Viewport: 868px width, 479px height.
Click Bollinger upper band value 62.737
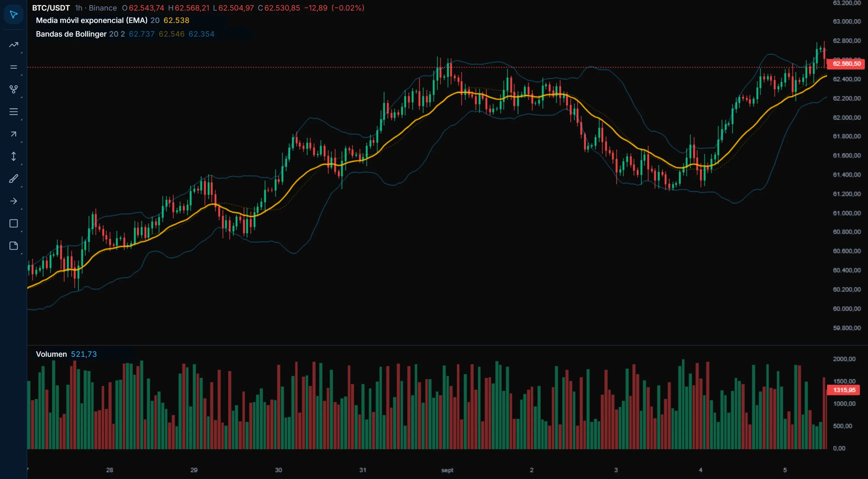point(142,34)
